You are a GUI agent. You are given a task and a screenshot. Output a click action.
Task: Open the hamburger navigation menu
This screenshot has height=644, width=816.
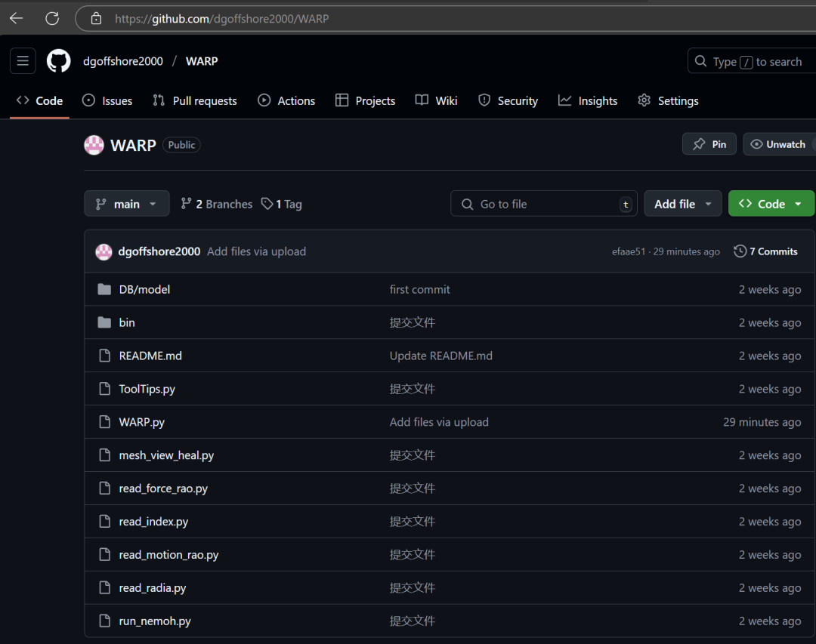click(23, 61)
